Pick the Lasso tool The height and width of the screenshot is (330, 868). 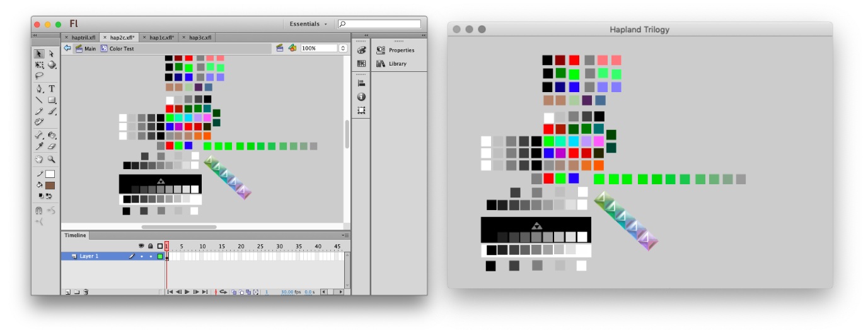39,75
